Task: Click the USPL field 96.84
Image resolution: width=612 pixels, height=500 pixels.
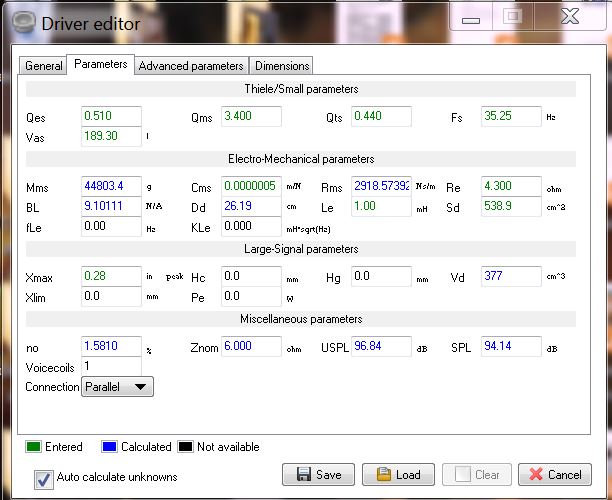Action: [x=381, y=346]
